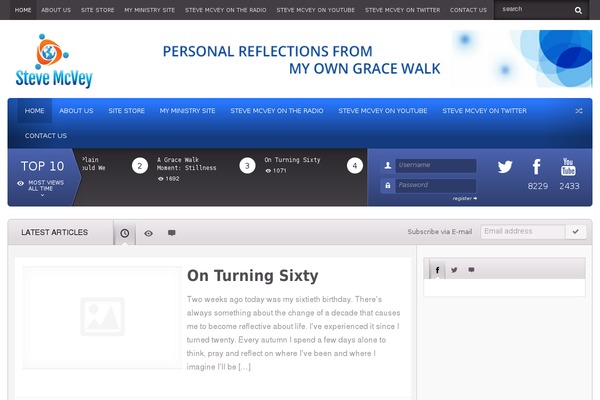The width and height of the screenshot is (600, 400).
Task: Sort latest articles by views eye icon
Action: (x=148, y=233)
